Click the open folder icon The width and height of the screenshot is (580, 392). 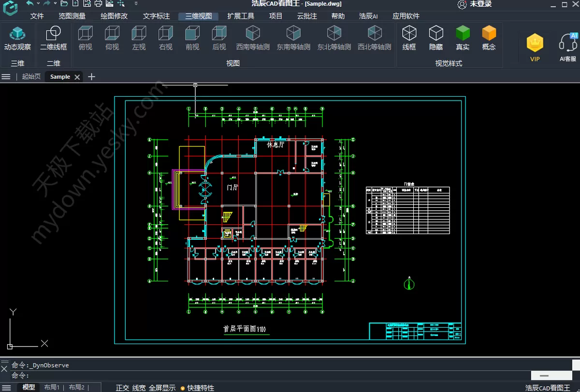pos(64,3)
